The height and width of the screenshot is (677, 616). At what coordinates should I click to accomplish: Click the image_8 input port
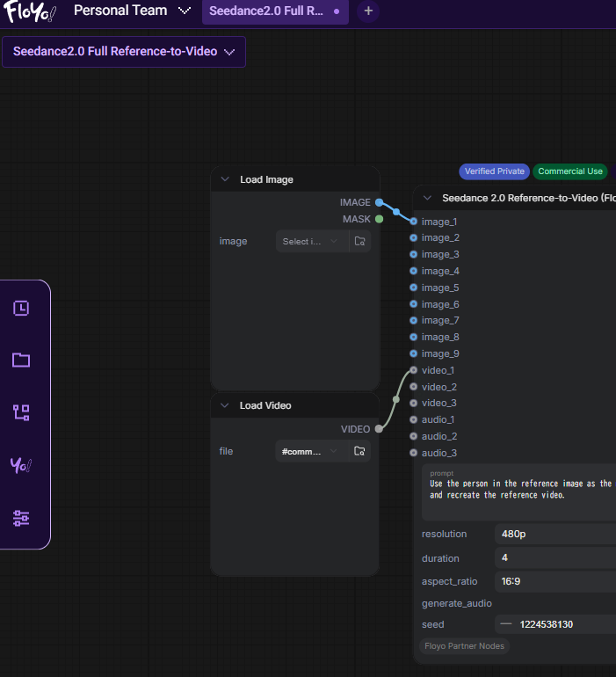(x=414, y=337)
